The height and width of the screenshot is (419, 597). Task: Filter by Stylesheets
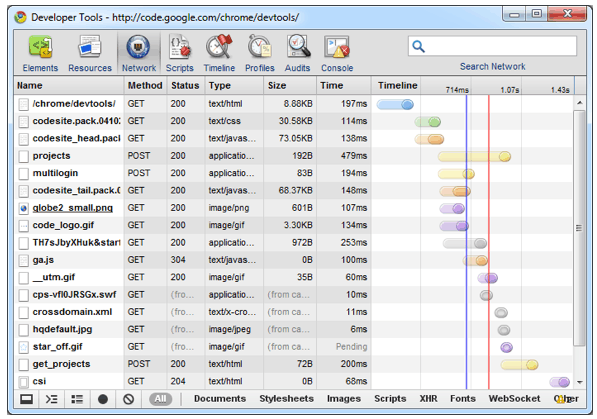(x=286, y=398)
